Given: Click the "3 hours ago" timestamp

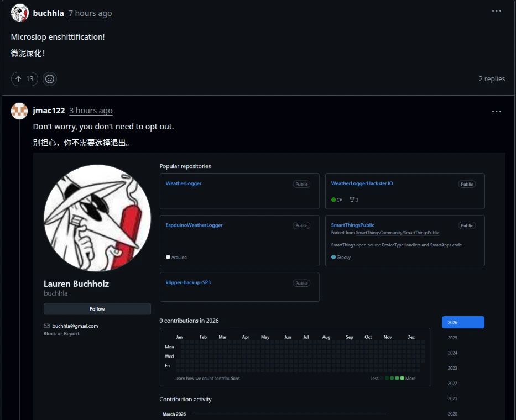Looking at the screenshot, I should [x=91, y=111].
